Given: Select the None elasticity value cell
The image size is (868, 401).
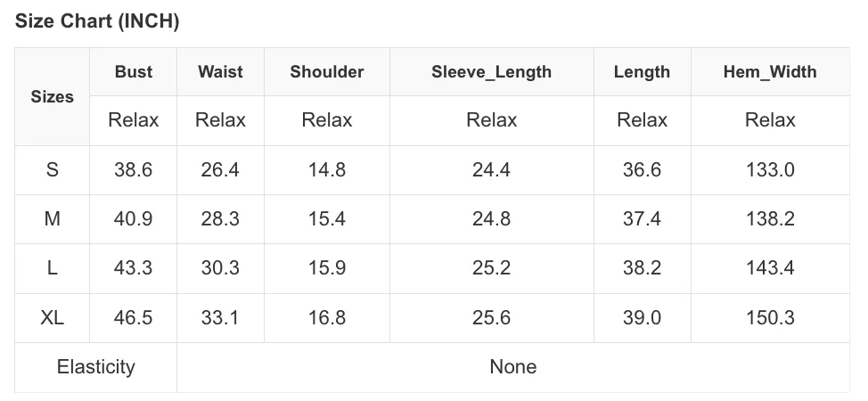Looking at the screenshot, I should tap(513, 367).
